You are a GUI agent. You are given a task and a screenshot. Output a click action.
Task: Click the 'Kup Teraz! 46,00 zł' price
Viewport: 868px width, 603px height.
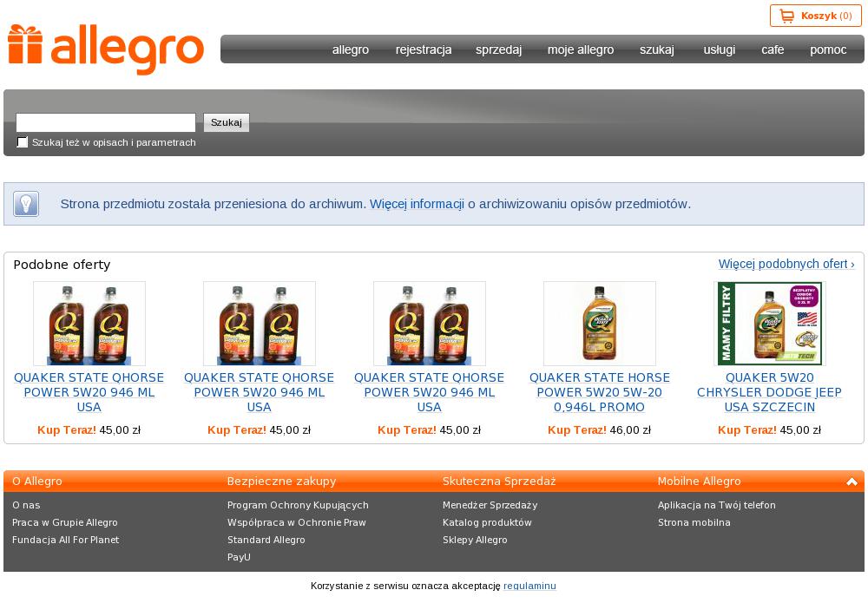coord(600,429)
